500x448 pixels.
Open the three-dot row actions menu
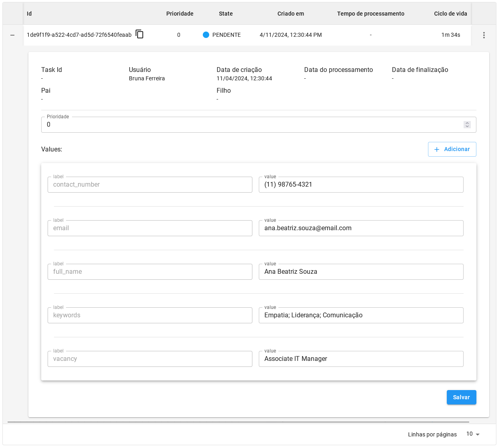coord(484,35)
